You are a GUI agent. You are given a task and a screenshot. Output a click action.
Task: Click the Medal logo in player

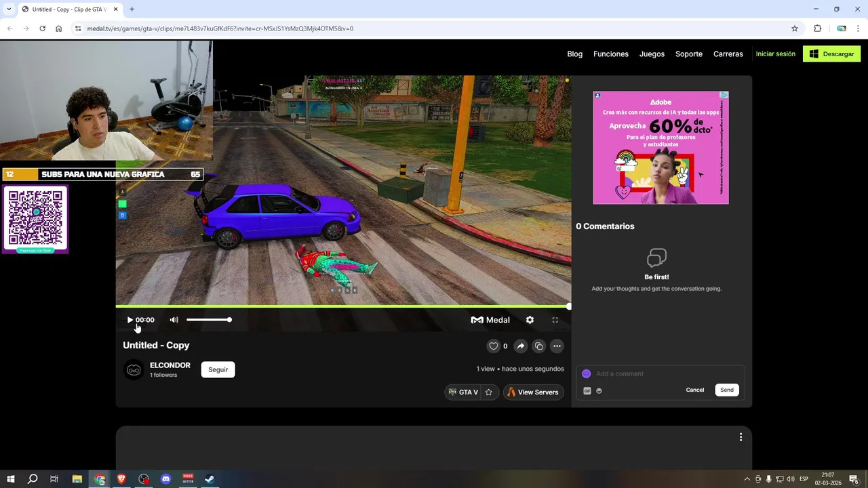coord(490,320)
